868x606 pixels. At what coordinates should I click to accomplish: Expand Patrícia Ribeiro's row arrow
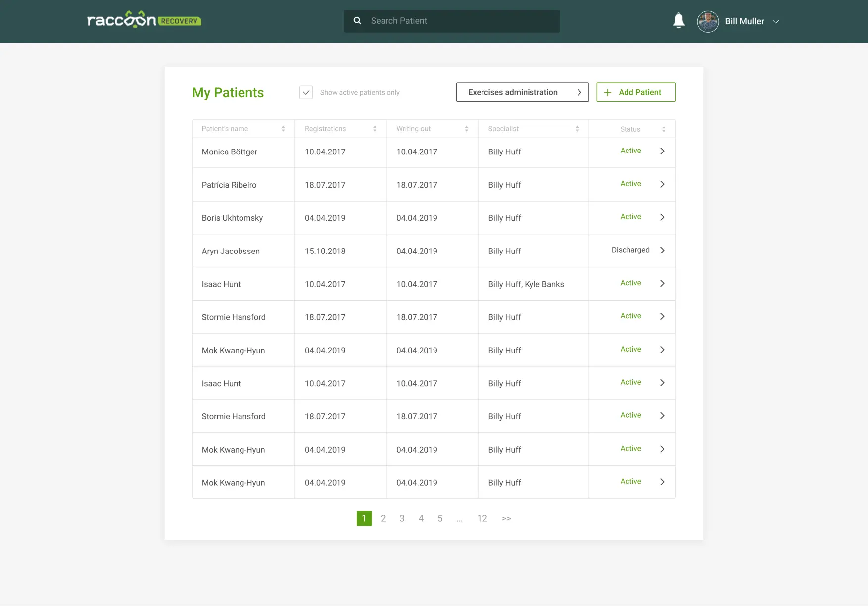662,184
